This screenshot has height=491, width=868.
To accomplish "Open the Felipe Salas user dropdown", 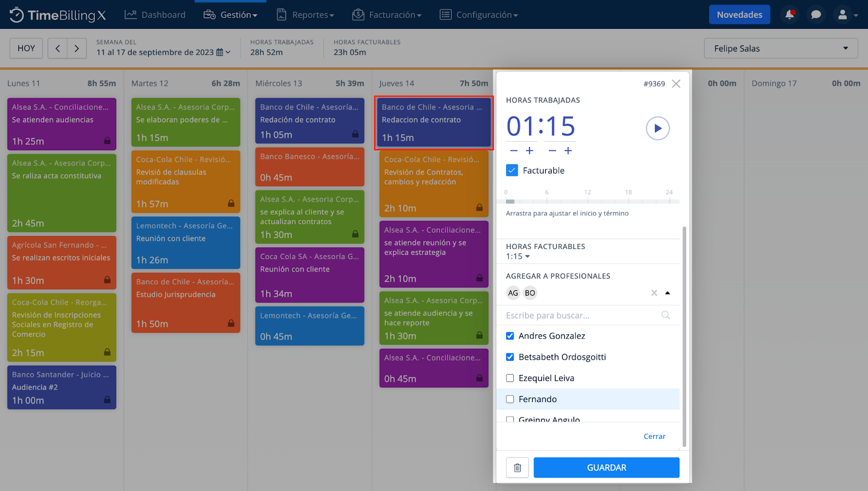I will click(781, 48).
